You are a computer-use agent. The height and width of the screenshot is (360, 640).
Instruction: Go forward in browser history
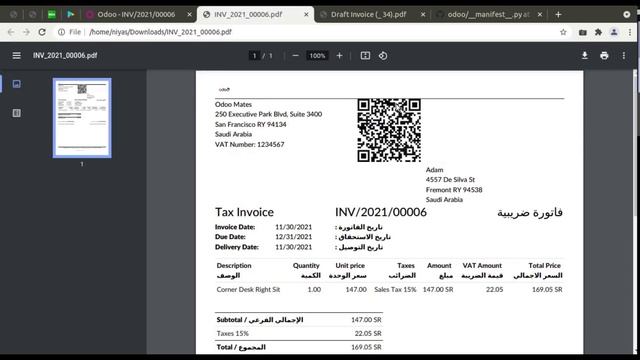26,32
